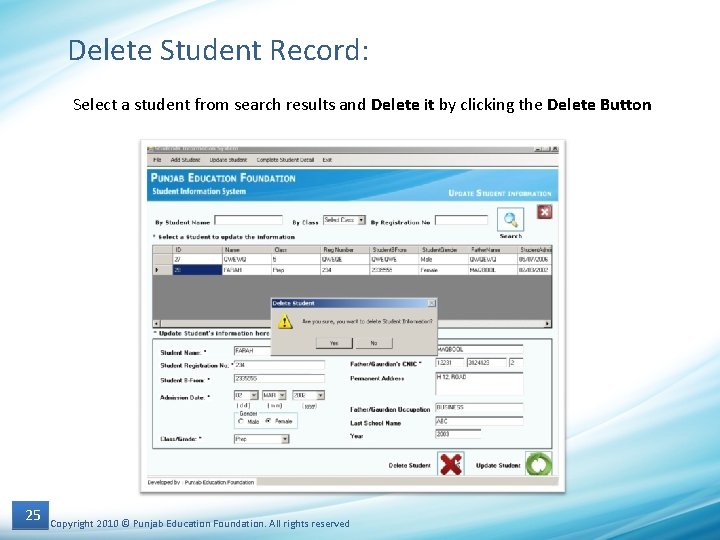Select the Female gender radio button
This screenshot has width=720, height=540.
pos(268,421)
